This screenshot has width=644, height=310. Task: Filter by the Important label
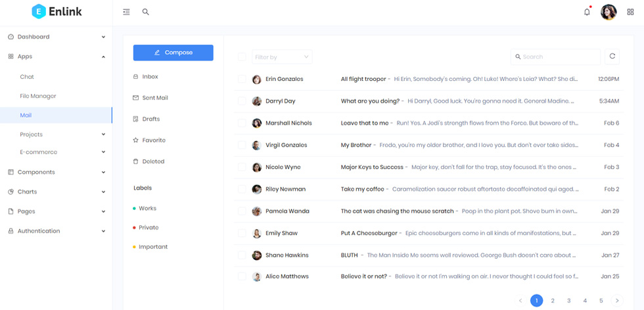click(150, 247)
